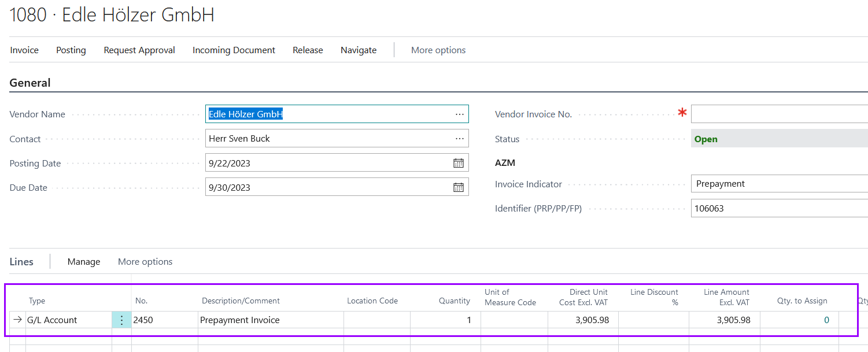Open the Due Date calendar picker
This screenshot has width=868, height=352.
458,187
